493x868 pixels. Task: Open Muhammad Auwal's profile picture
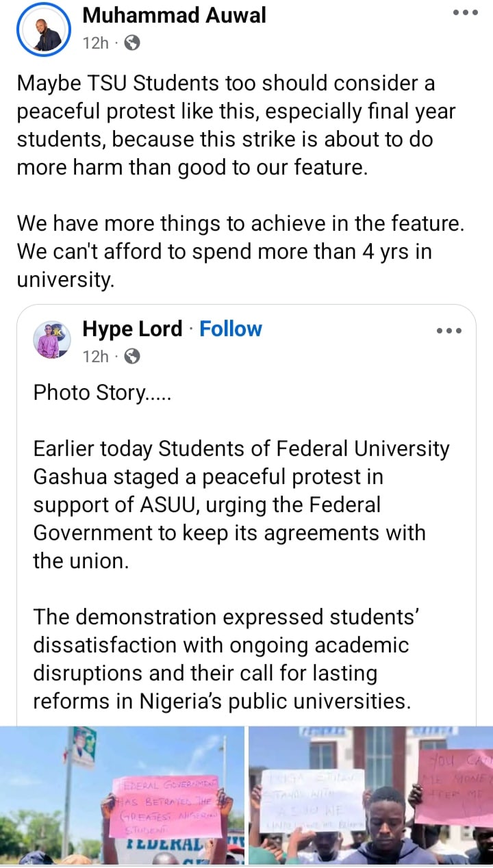point(44,29)
